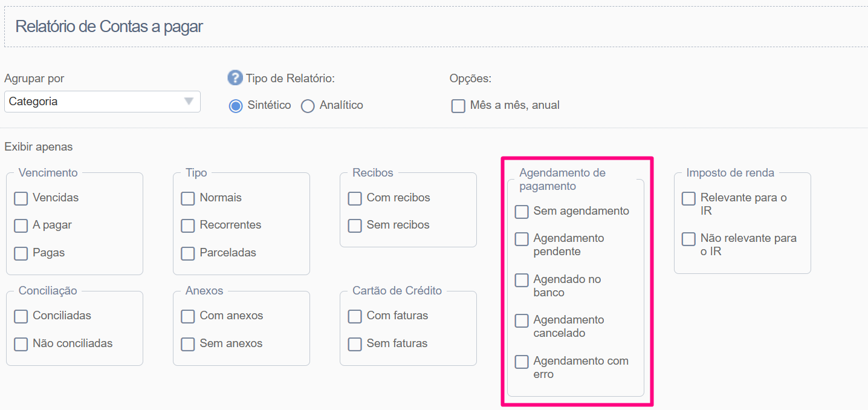Open the Agrupar por Categoria dropdown

click(102, 102)
